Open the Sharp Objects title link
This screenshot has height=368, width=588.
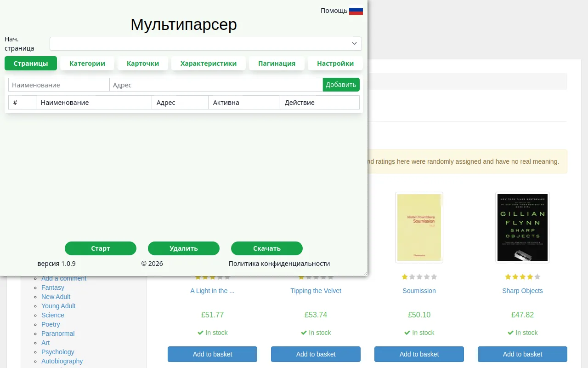click(x=522, y=291)
